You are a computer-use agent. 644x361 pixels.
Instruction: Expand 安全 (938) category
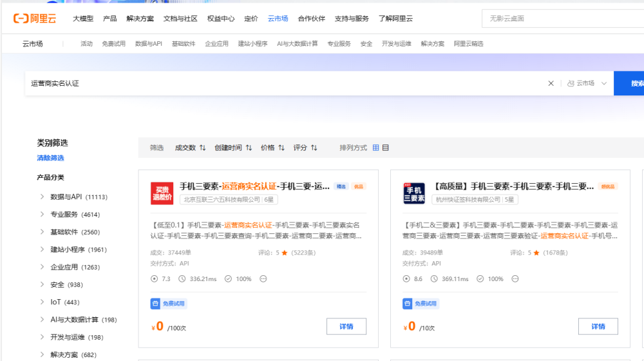pos(42,284)
